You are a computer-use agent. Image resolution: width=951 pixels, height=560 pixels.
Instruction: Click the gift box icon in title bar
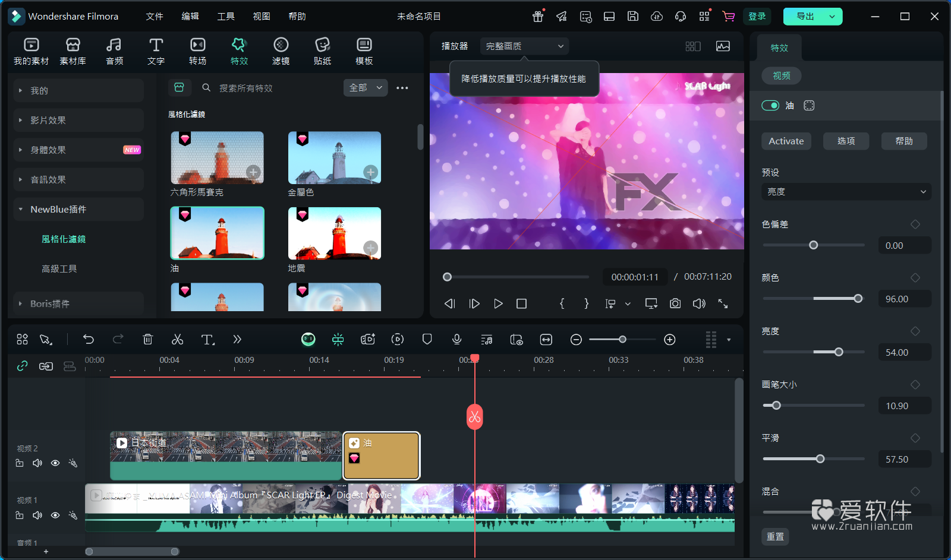[538, 16]
